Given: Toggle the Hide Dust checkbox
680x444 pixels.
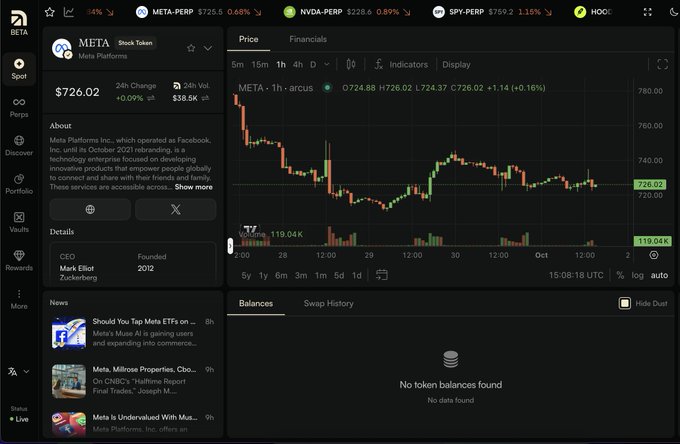Looking at the screenshot, I should (624, 303).
